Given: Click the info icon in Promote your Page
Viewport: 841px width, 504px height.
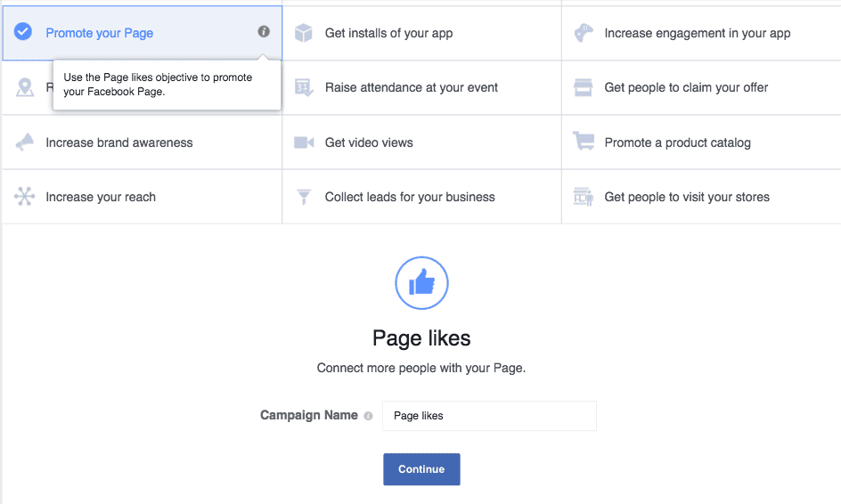Looking at the screenshot, I should (x=264, y=32).
